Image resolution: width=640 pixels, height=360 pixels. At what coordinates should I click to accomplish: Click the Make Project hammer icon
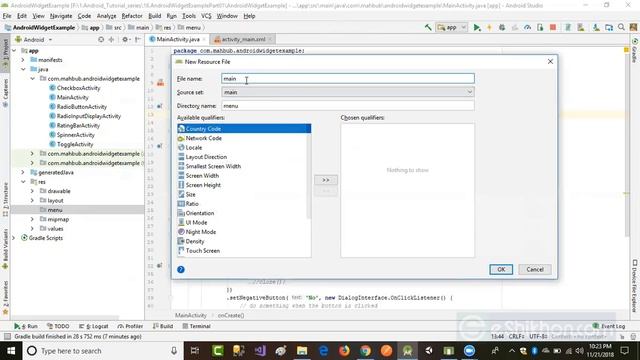(428, 27)
